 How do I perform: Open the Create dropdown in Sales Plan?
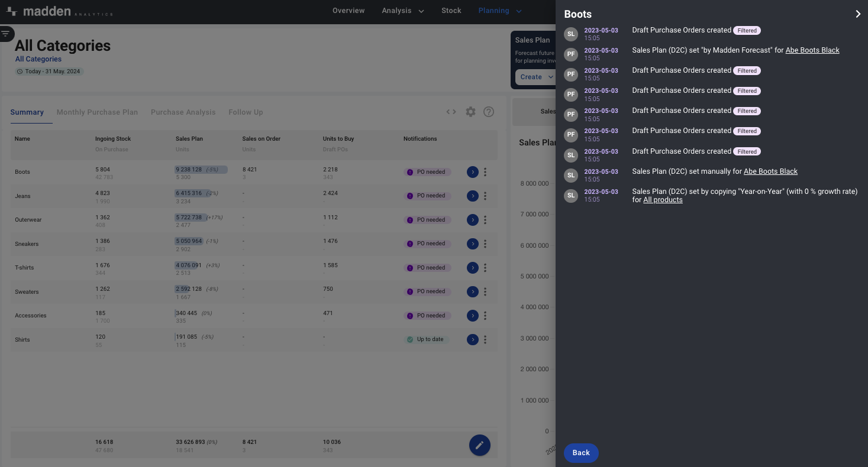(537, 77)
